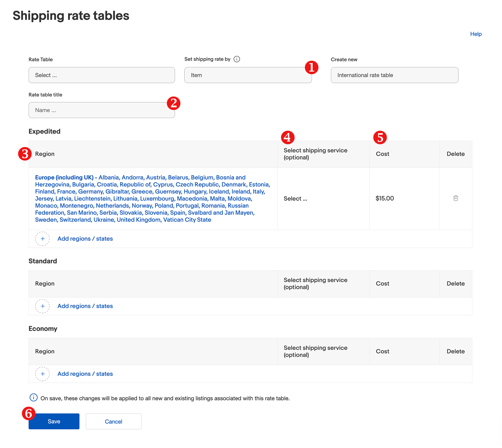The width and height of the screenshot is (502, 448).
Task: Click the plus icon in the Expedited section
Action: (42, 239)
